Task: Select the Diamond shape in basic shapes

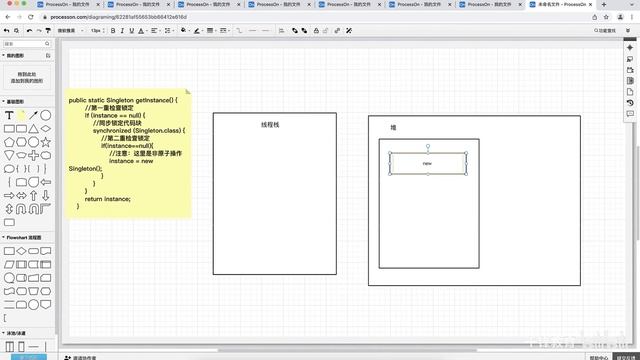Action: coord(46,129)
